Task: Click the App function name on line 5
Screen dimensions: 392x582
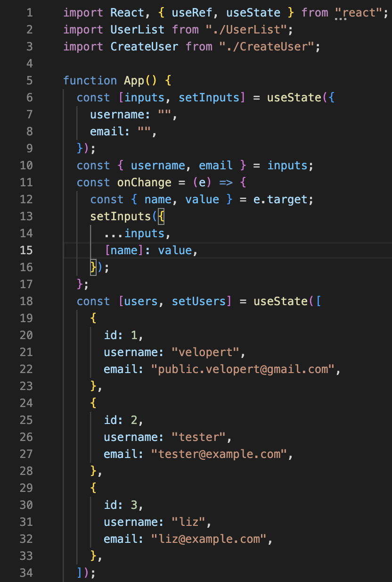Action: tap(134, 81)
